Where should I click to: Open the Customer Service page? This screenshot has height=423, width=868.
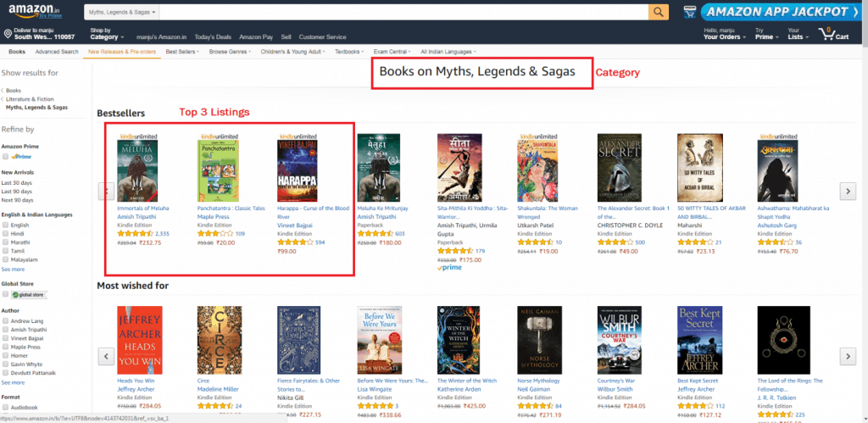(322, 37)
